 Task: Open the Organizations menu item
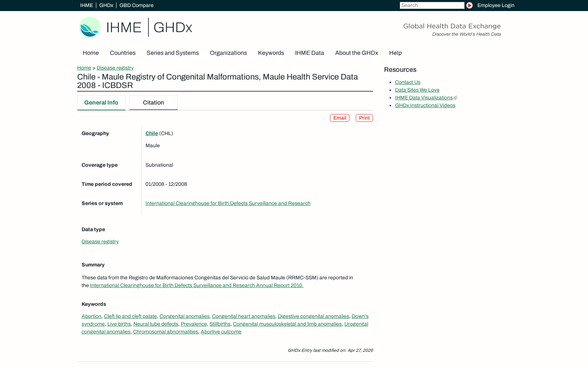point(228,53)
